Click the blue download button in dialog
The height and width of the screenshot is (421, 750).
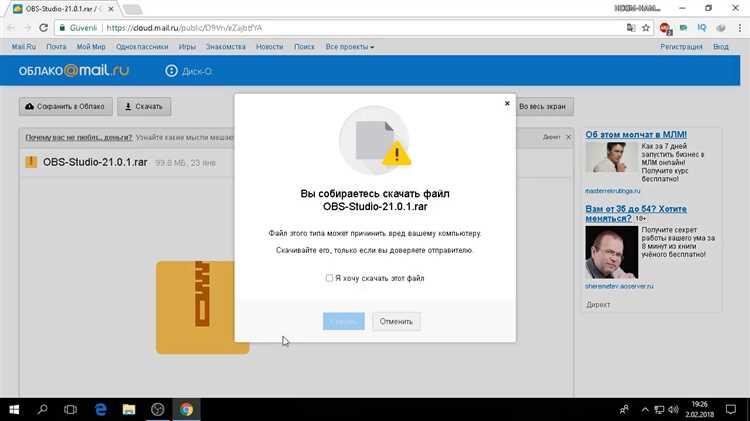[343, 321]
